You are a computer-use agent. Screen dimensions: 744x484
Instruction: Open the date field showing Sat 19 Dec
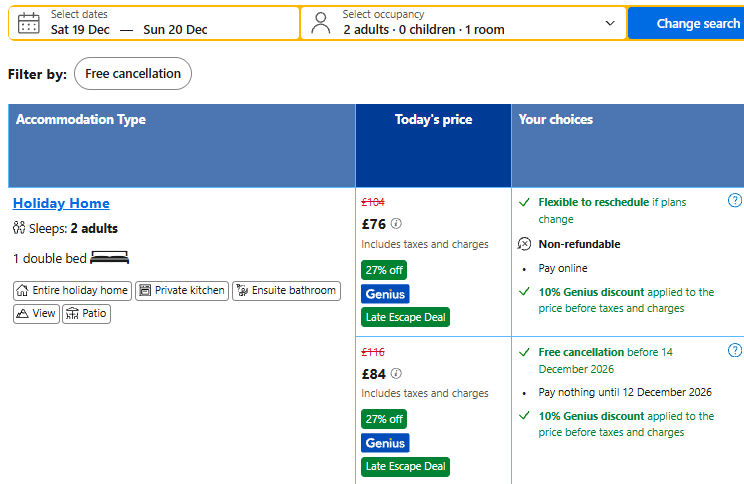pyautogui.click(x=80, y=29)
